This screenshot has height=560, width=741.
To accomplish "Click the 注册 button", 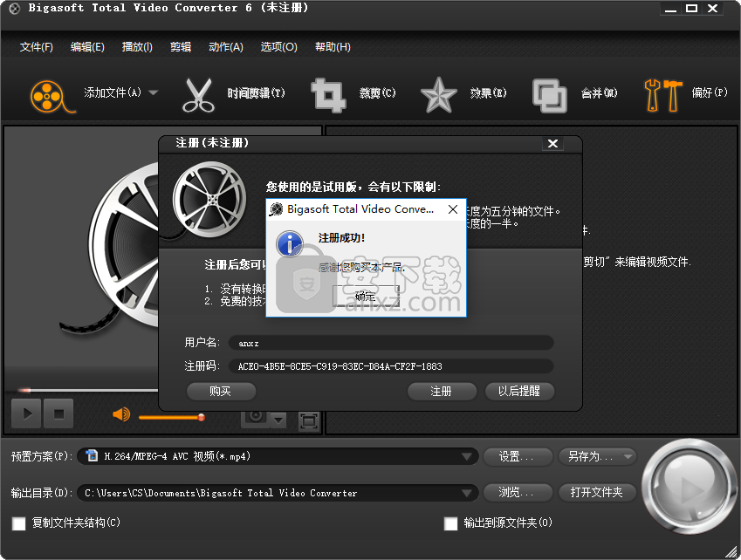I will 442,391.
